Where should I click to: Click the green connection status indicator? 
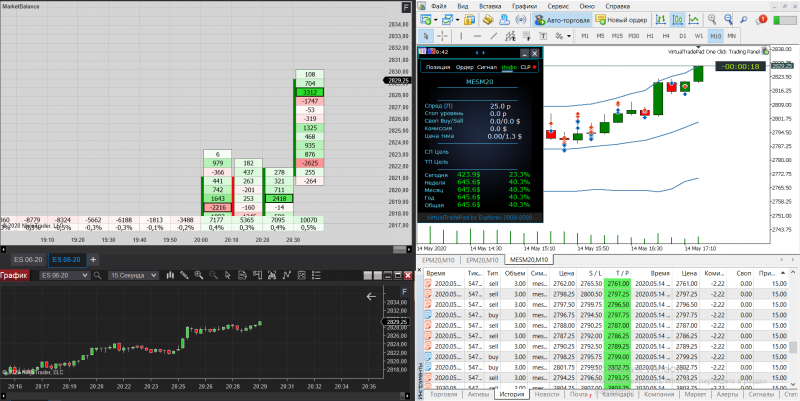[x=785, y=20]
